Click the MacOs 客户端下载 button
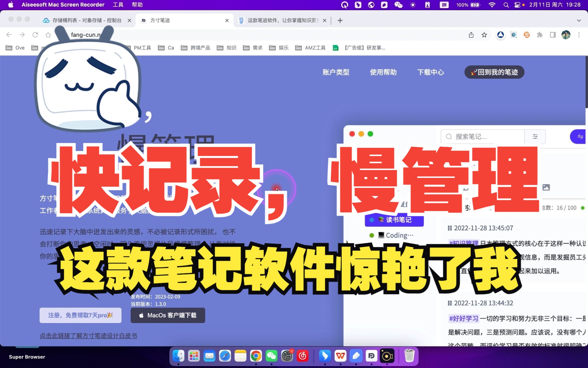 click(168, 315)
